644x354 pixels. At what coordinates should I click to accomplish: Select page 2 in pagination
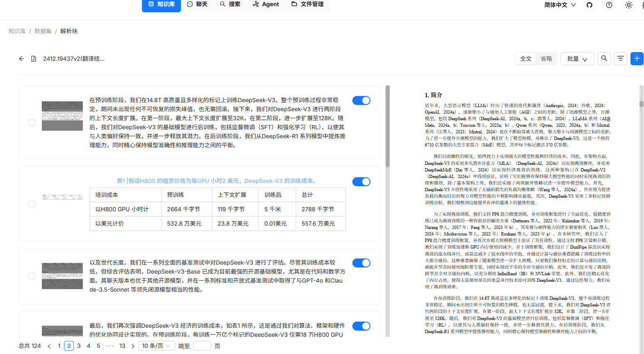[x=69, y=346]
